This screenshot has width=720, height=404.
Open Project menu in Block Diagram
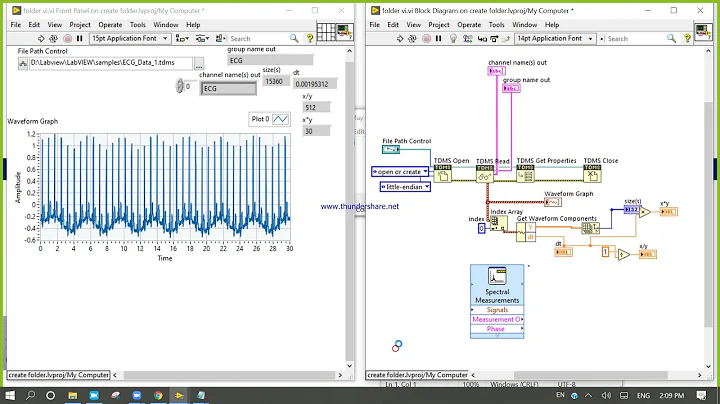(x=439, y=25)
